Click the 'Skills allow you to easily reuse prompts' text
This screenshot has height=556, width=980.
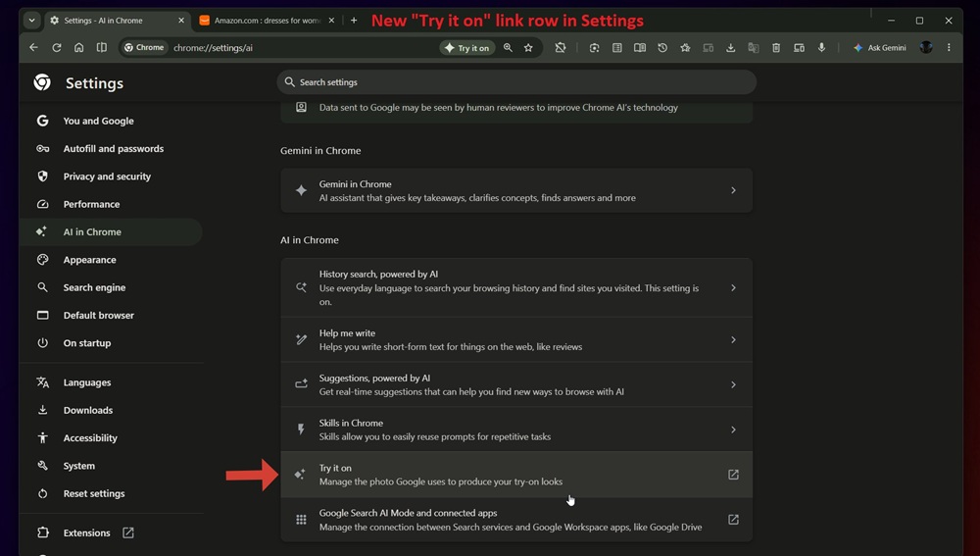tap(435, 436)
